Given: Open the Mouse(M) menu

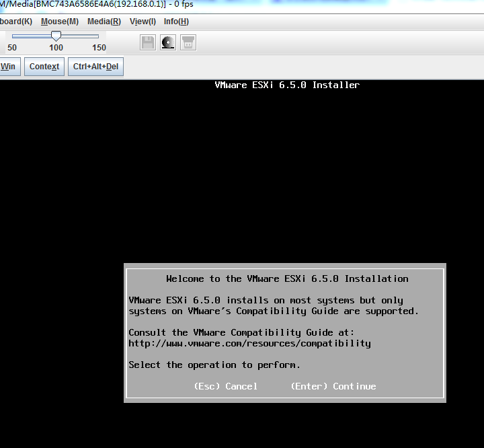Looking at the screenshot, I should (60, 22).
